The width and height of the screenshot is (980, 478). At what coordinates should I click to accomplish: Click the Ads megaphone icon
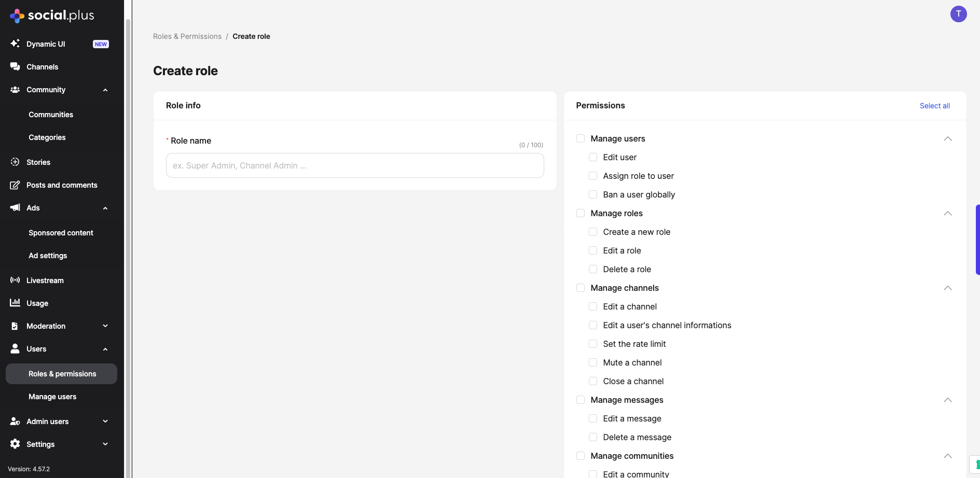(15, 207)
